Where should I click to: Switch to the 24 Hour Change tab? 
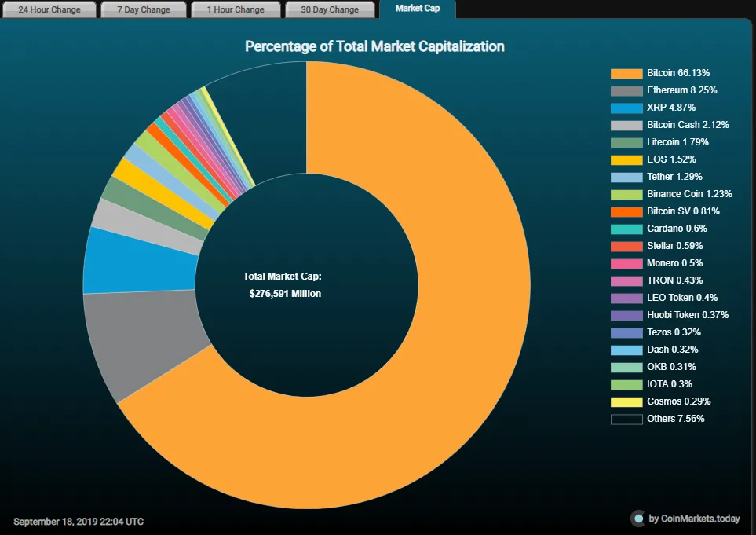tap(49, 9)
